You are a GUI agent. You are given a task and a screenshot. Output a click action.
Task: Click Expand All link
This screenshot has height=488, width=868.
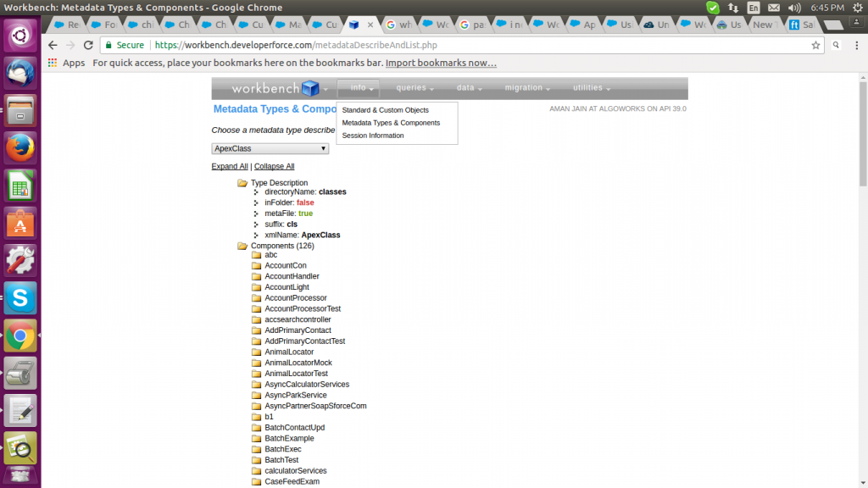tap(230, 167)
